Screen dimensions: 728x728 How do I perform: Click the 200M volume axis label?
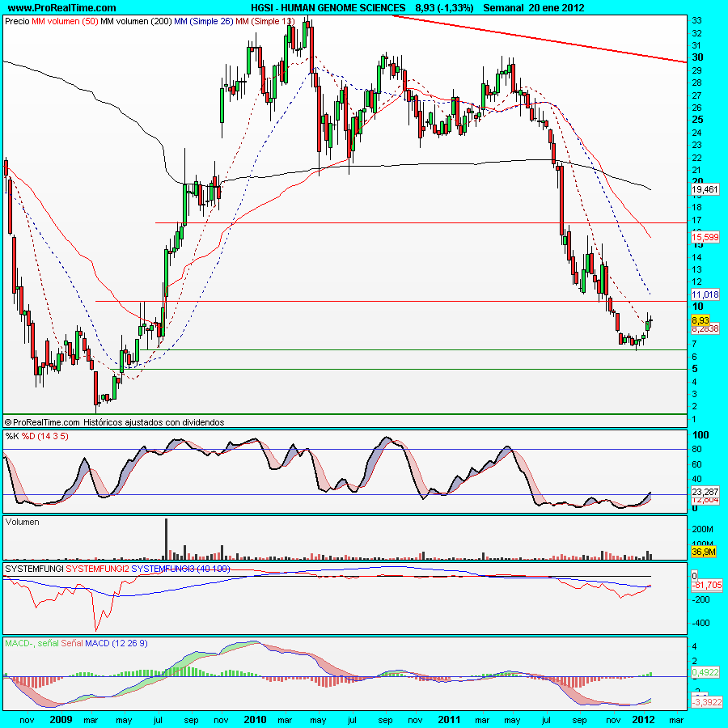(x=702, y=529)
